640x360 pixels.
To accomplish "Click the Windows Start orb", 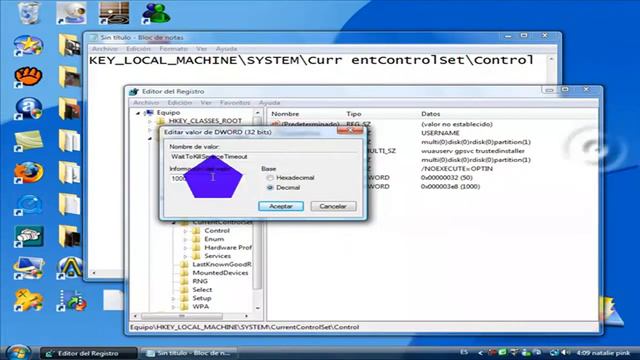I will click(x=18, y=352).
